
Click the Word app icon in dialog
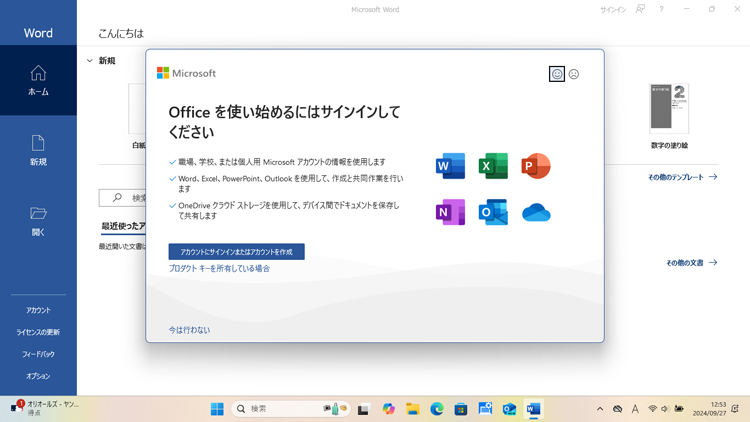click(450, 166)
